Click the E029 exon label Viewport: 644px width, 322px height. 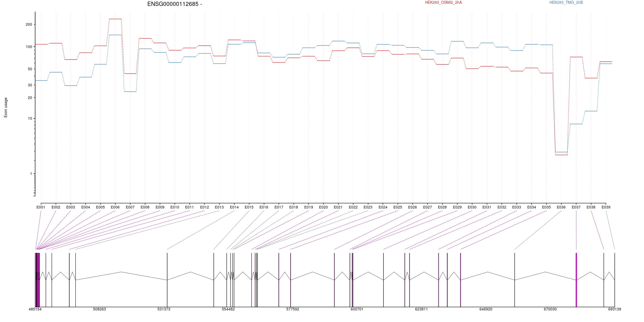457,207
